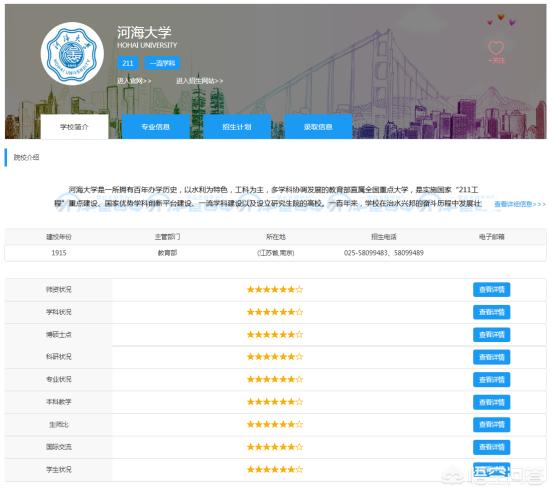Click the Hohai University round logo

72,54
